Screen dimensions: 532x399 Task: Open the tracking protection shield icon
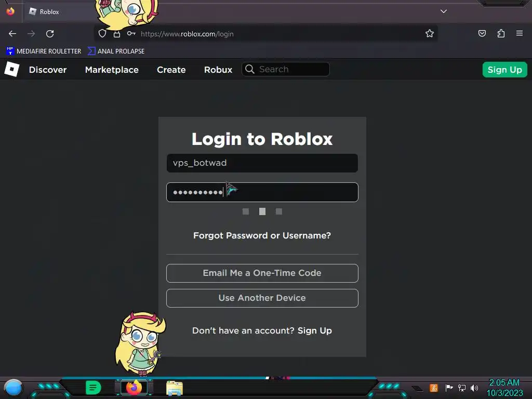[x=102, y=33]
